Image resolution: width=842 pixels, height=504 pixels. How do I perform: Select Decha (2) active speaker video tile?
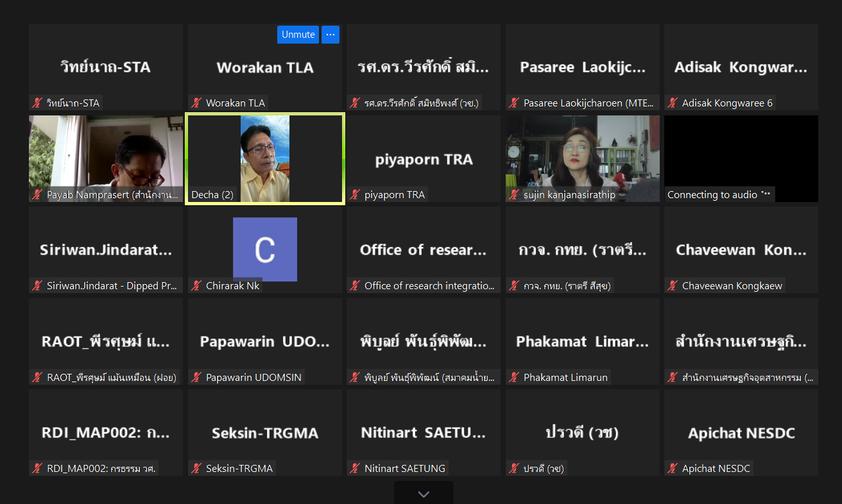[x=265, y=159]
